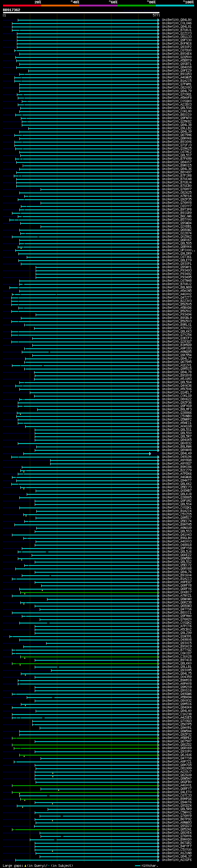Screen dimensions: 197x868
Task: Select label UniRef100_A7PDK6
Action: pyautogui.click(x=177, y=474)
